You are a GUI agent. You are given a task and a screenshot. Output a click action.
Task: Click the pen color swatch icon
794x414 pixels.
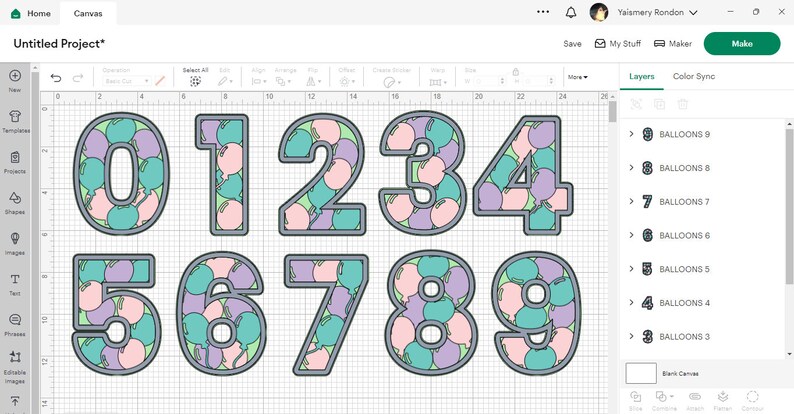click(x=160, y=80)
